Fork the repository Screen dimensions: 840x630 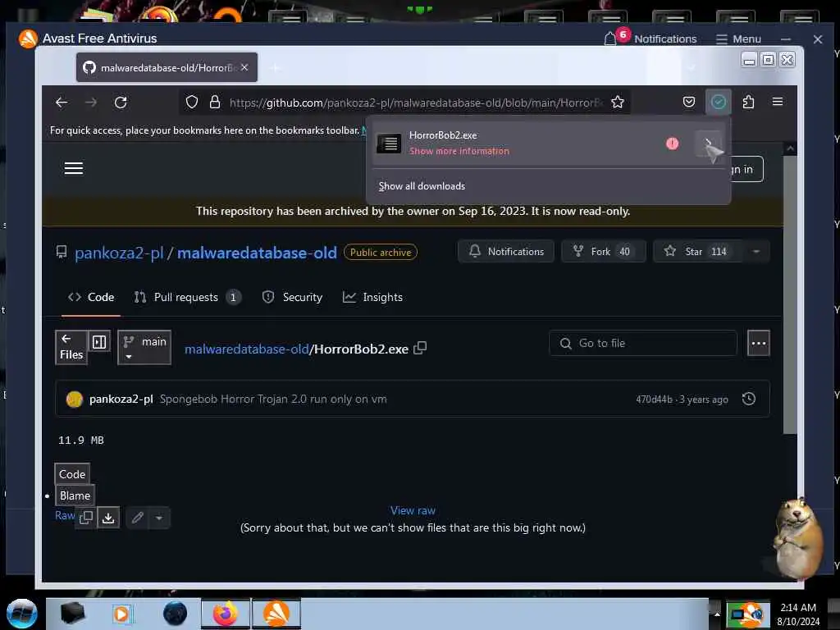603,251
